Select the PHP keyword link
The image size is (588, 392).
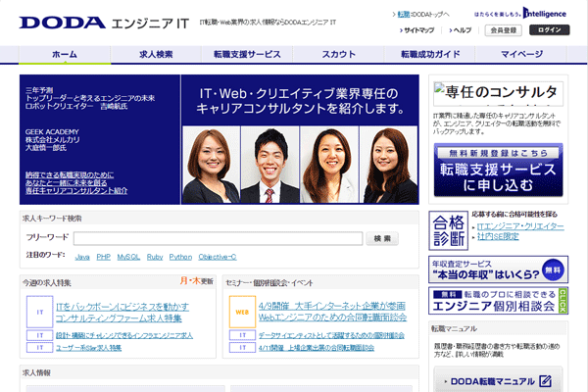pyautogui.click(x=104, y=257)
